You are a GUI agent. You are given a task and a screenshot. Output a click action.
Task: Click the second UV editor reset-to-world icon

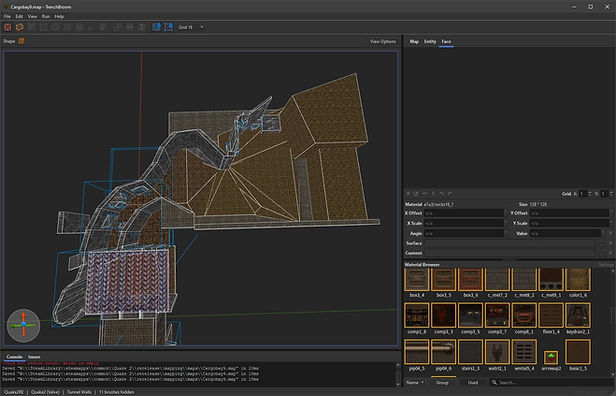(416, 194)
